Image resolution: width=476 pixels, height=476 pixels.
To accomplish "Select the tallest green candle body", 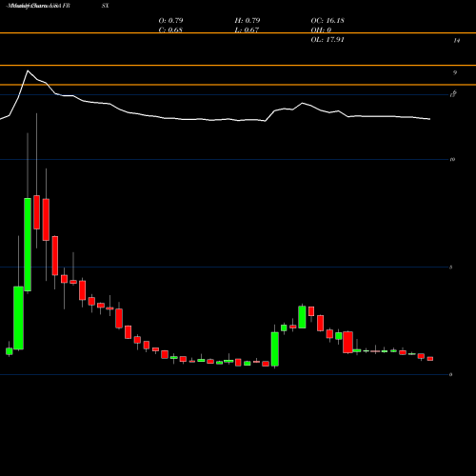I will point(28,245).
